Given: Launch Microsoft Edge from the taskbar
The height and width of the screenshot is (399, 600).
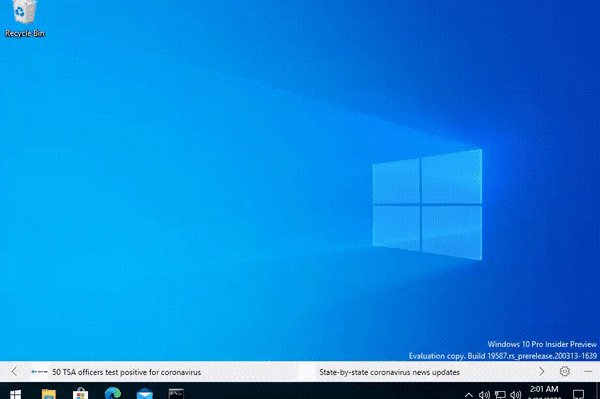Looking at the screenshot, I should [113, 393].
